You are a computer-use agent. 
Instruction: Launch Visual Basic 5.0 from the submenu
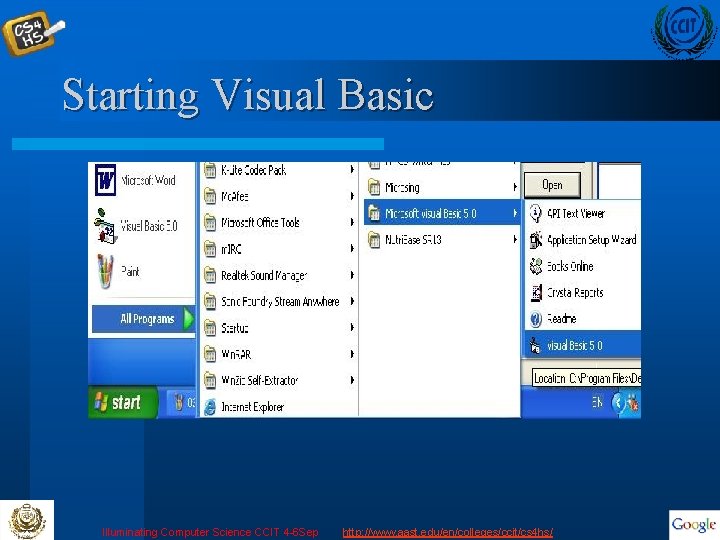(x=583, y=345)
